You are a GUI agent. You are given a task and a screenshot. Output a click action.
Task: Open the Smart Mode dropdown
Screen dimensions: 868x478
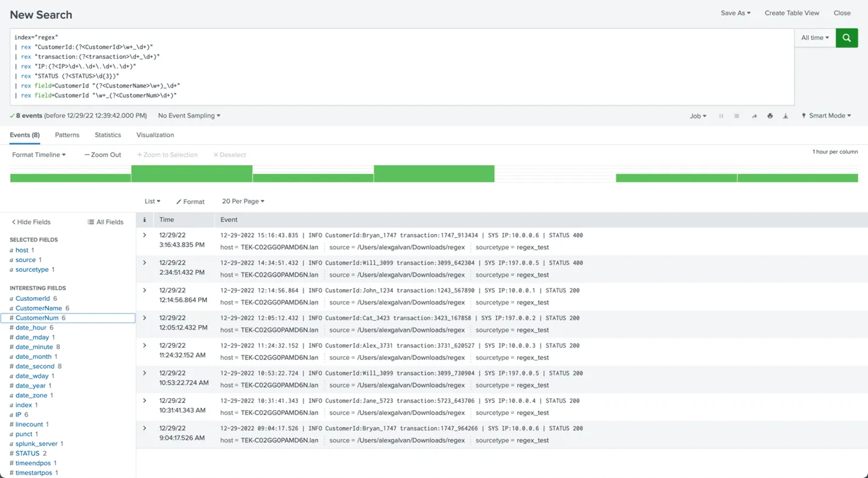(826, 116)
